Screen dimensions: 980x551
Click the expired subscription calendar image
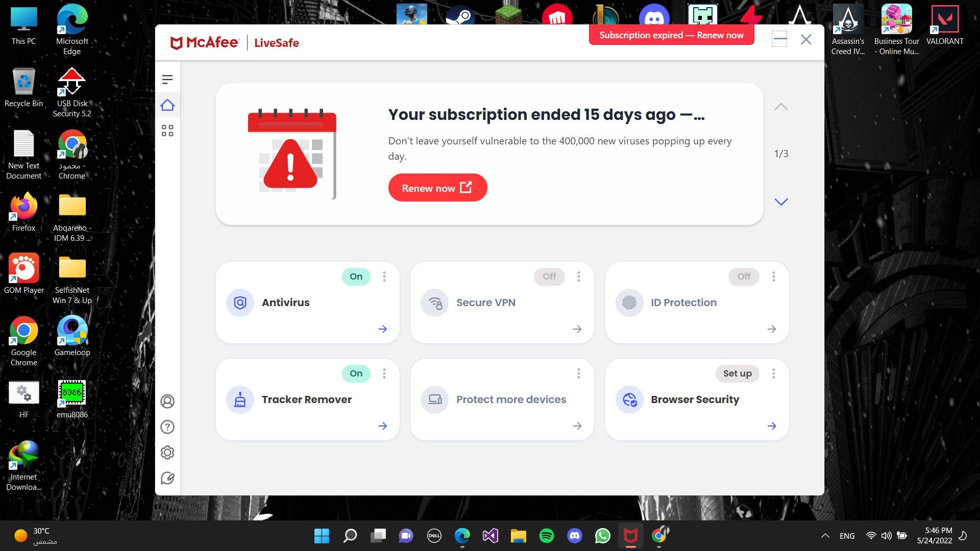click(292, 154)
